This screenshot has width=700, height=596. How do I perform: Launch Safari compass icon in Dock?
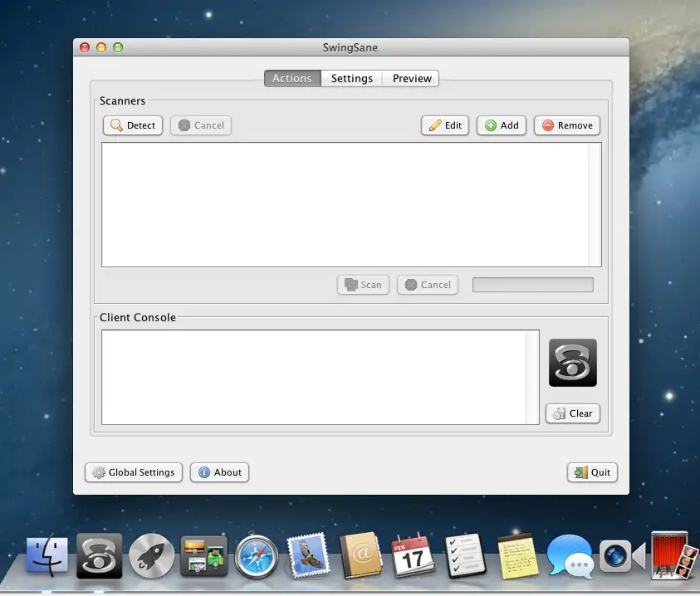[x=257, y=557]
